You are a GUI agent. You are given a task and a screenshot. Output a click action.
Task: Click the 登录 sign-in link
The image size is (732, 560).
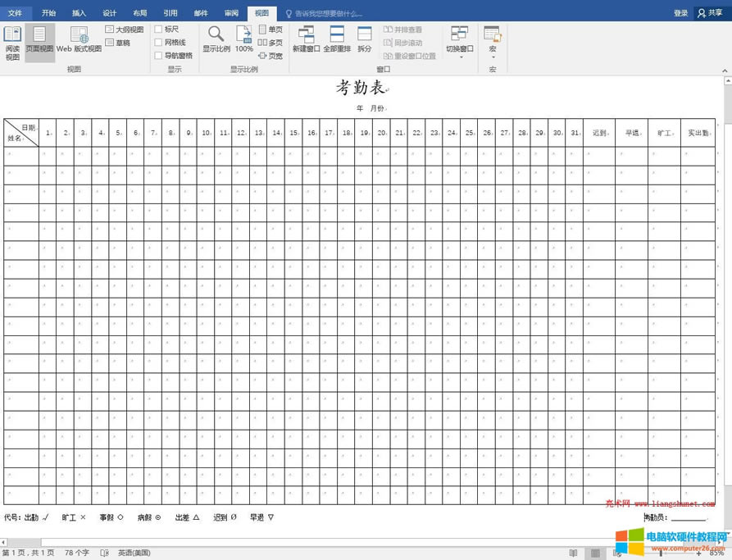(681, 12)
